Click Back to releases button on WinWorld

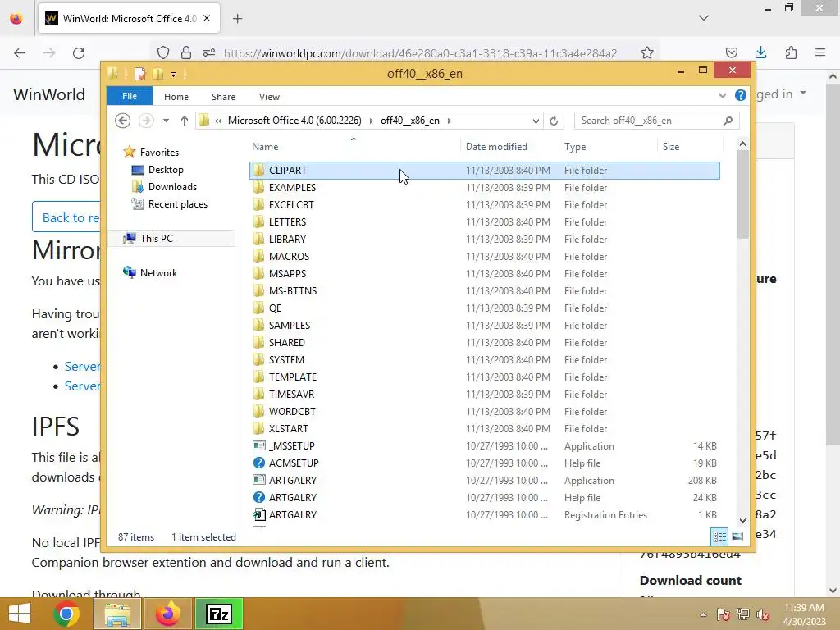(67, 217)
